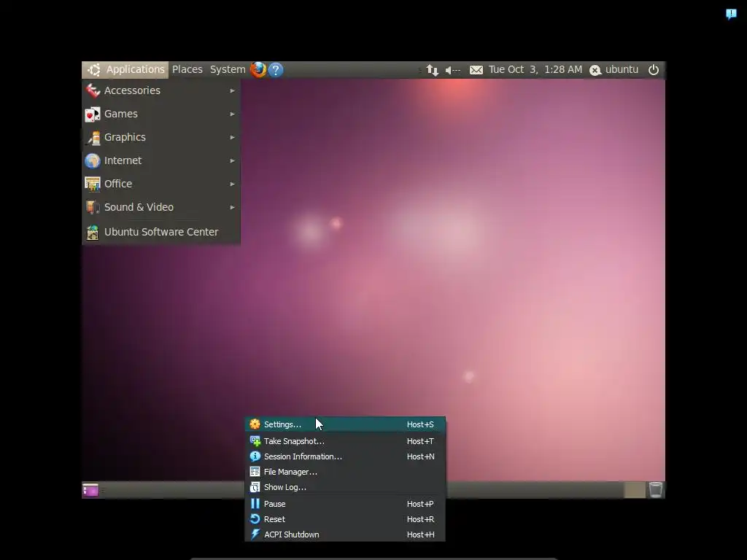Click the Settings gear icon in popup menu

(255, 424)
